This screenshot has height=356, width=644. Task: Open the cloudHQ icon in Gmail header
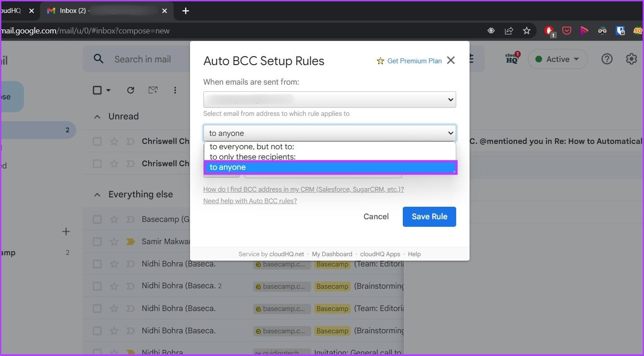point(513,58)
